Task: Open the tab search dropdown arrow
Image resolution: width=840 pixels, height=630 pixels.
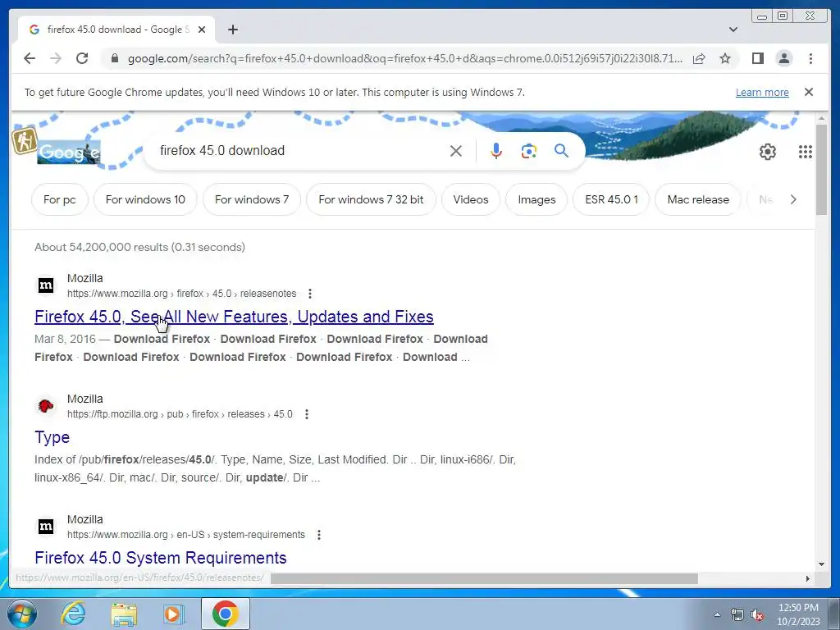Action: tap(733, 30)
